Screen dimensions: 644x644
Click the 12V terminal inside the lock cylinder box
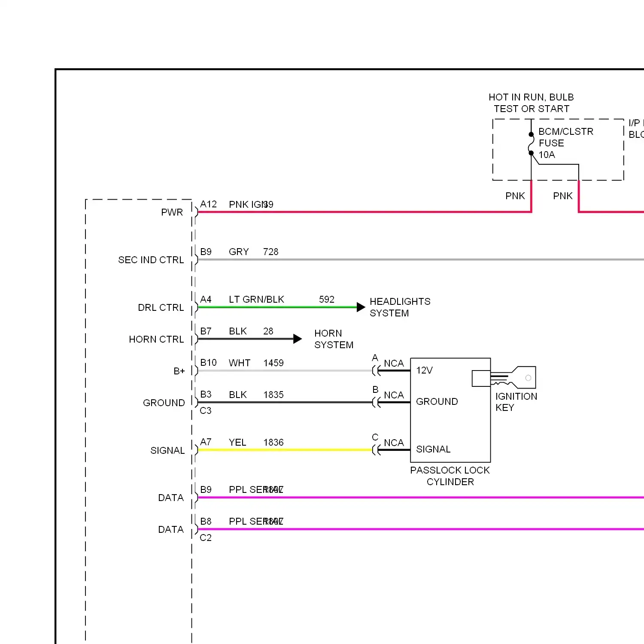point(424,370)
